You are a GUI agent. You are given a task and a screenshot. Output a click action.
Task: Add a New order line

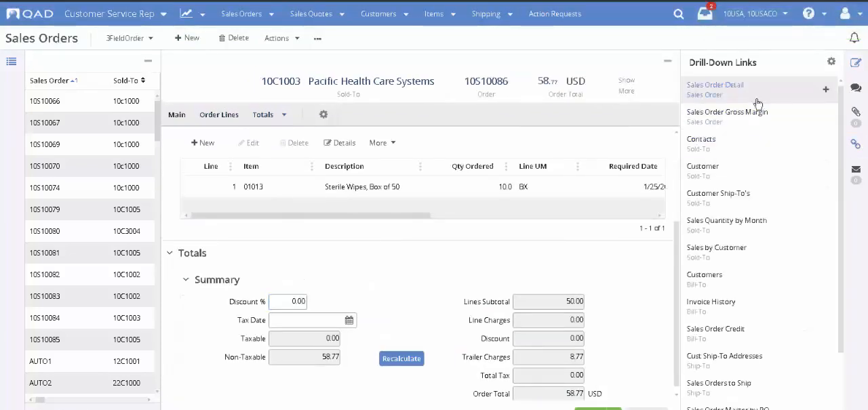pos(203,143)
